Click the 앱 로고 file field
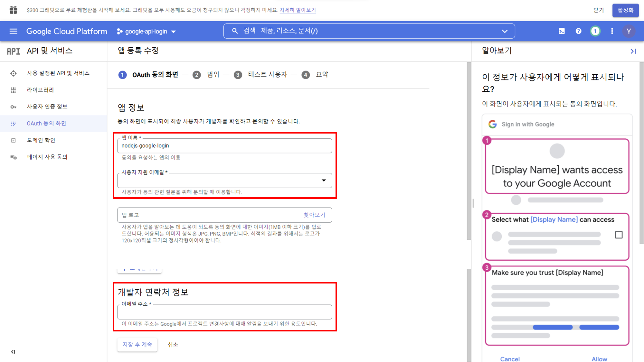Screen dimensions: 644x362 224,215
